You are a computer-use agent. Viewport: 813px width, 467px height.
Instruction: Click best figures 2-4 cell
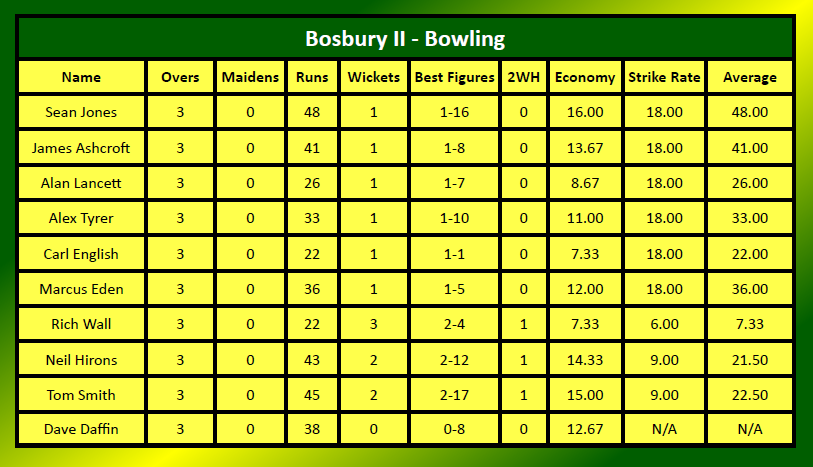pos(455,324)
